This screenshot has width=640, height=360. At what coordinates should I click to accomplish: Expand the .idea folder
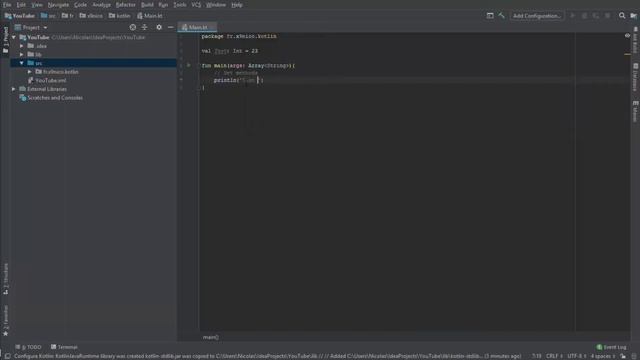point(22,46)
